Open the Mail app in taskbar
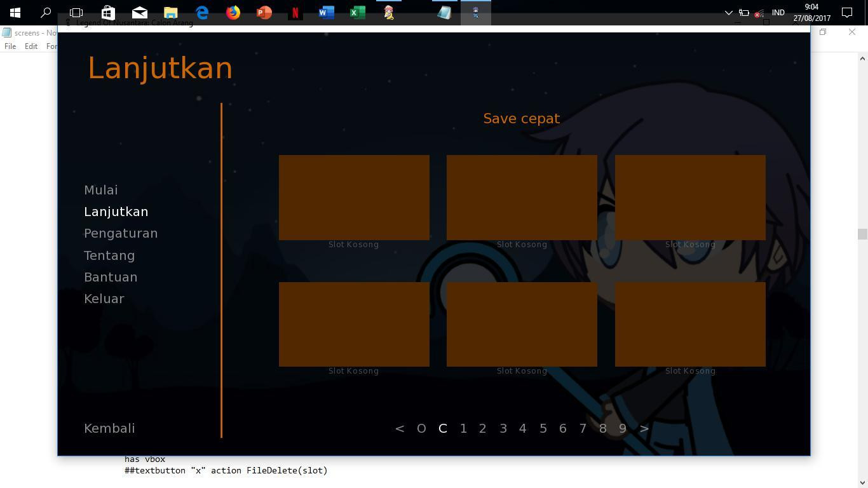This screenshot has height=488, width=868. coord(140,12)
